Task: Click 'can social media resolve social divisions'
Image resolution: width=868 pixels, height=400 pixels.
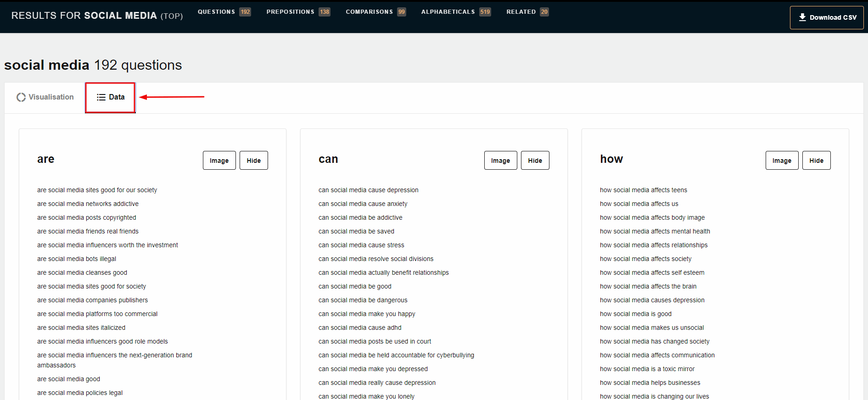Action: click(x=376, y=259)
